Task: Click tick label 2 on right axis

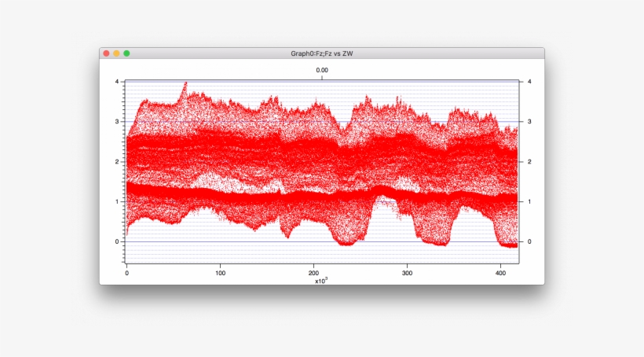Action: click(x=531, y=162)
